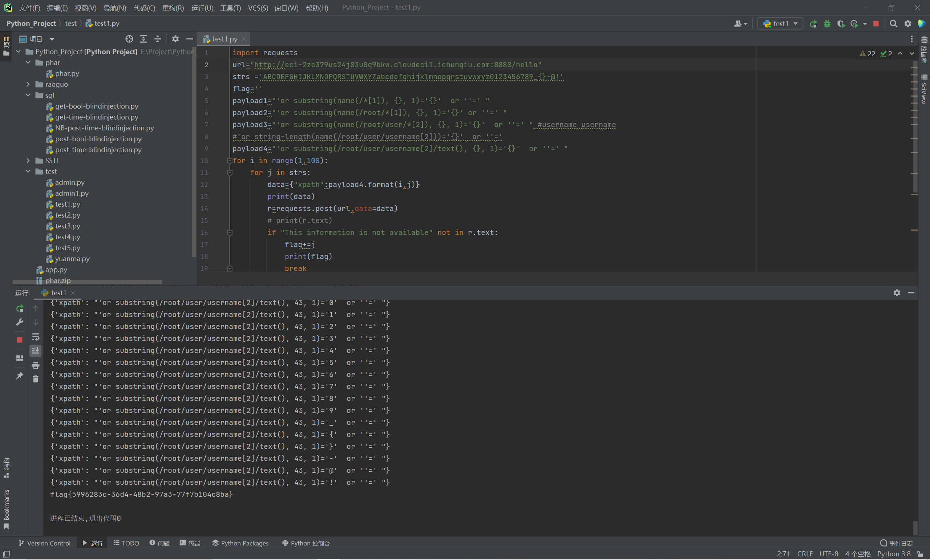This screenshot has height=560, width=930.
Task: Open the 终端 terminal tab
Action: (190, 543)
